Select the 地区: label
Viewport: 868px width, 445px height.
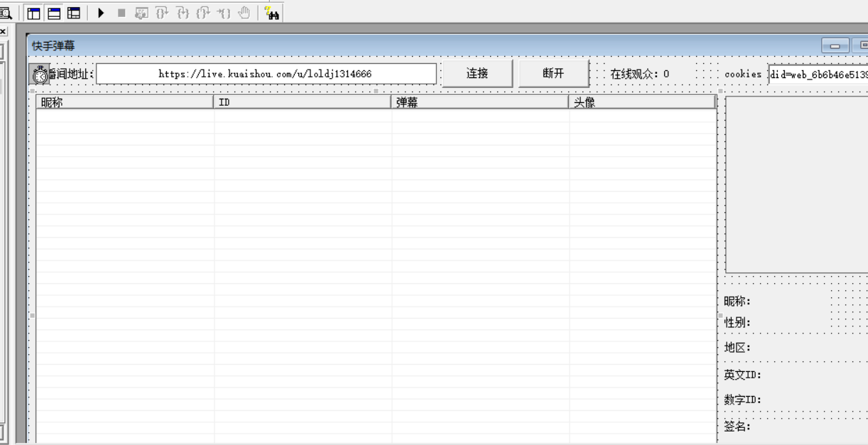[737, 348]
